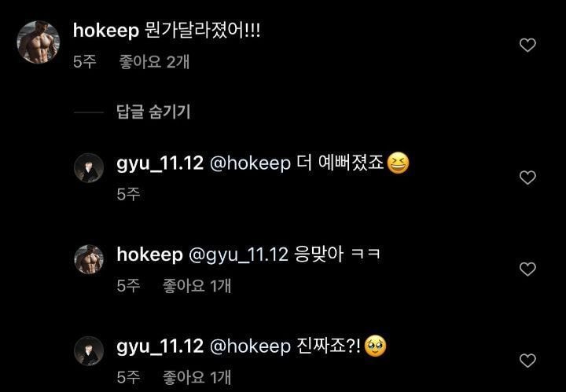The width and height of the screenshot is (566, 392).
Task: Like the 응맞아 ㅋㅋ reply heart
Action: 527,269
